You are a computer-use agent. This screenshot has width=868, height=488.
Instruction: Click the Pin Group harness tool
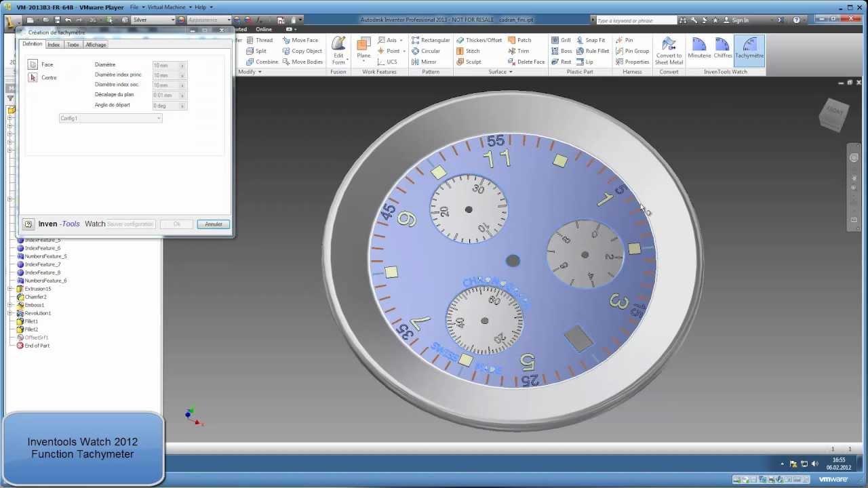click(632, 51)
